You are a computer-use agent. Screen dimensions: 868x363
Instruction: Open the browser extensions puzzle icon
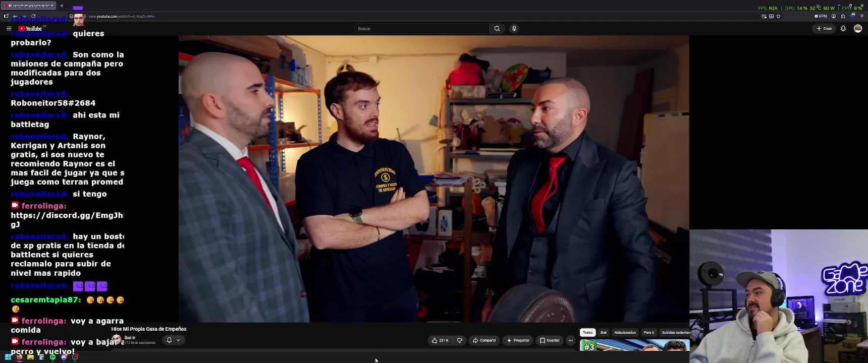843,16
